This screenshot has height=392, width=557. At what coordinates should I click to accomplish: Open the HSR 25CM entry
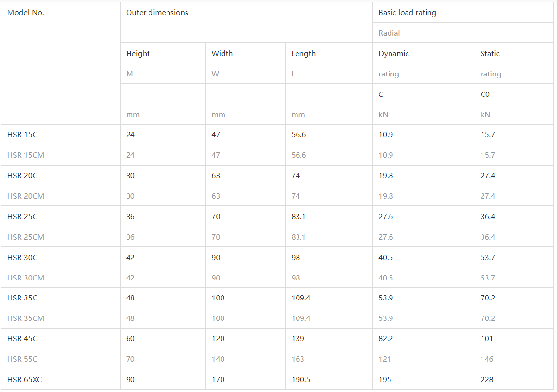click(26, 237)
